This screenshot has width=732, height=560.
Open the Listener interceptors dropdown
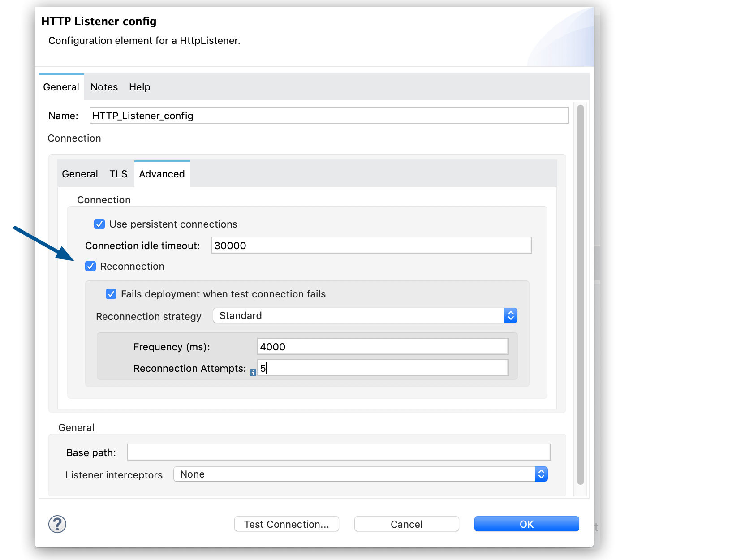[x=541, y=474]
